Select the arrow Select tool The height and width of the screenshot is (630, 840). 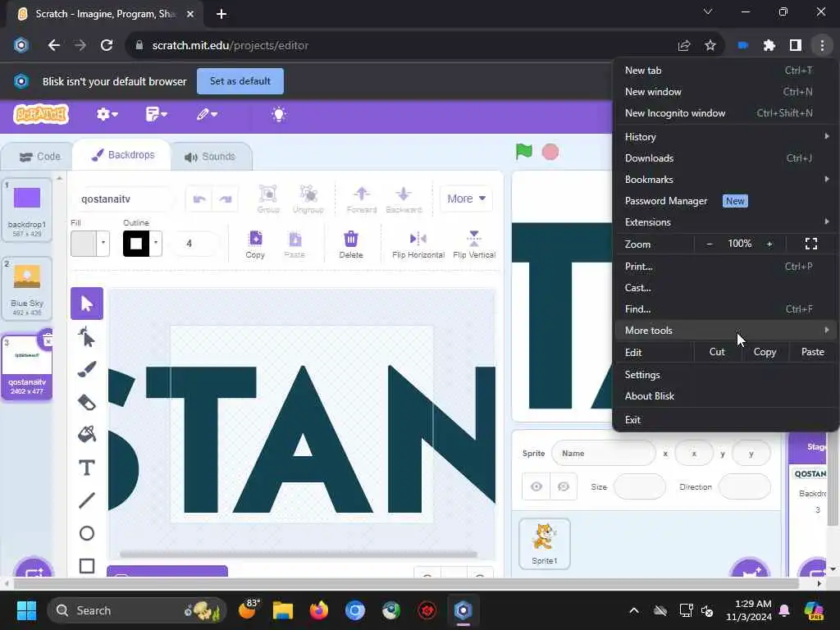point(87,304)
